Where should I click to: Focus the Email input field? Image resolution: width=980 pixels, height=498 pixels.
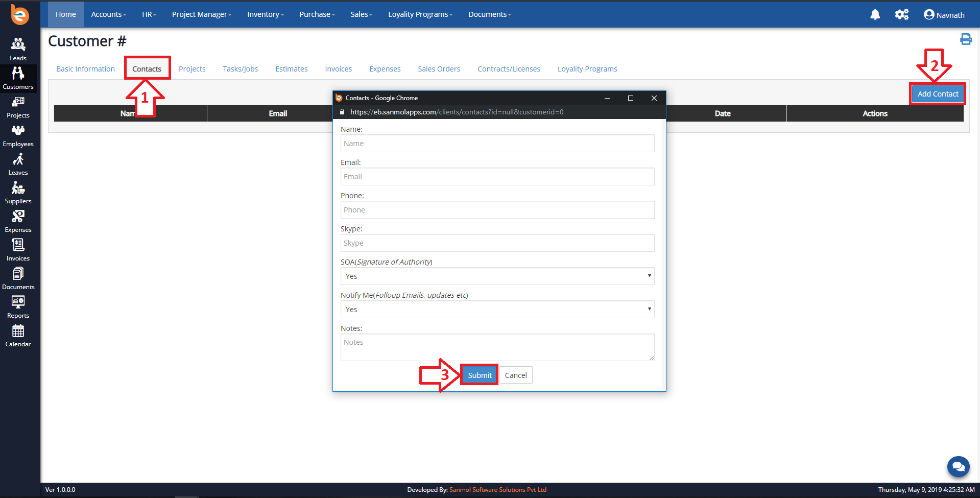(x=497, y=177)
